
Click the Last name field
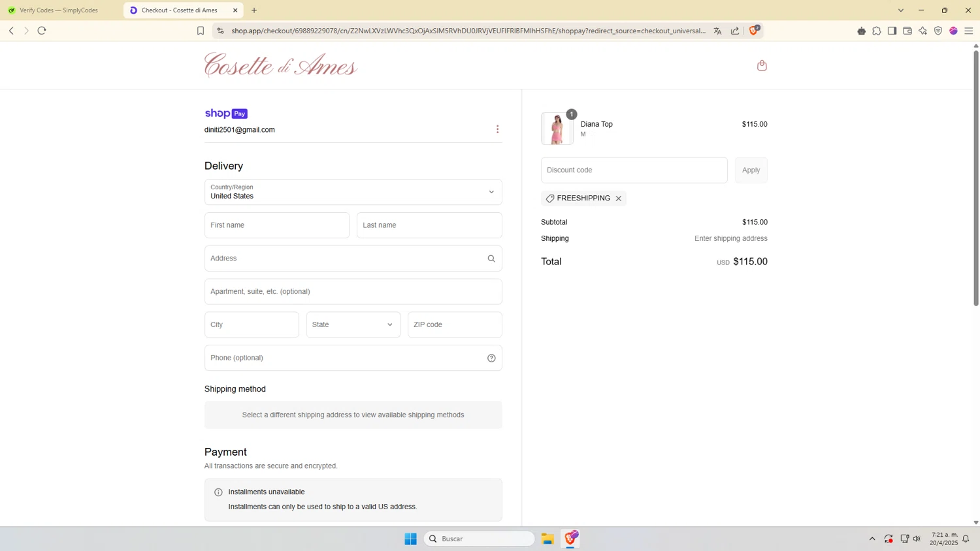pos(429,225)
